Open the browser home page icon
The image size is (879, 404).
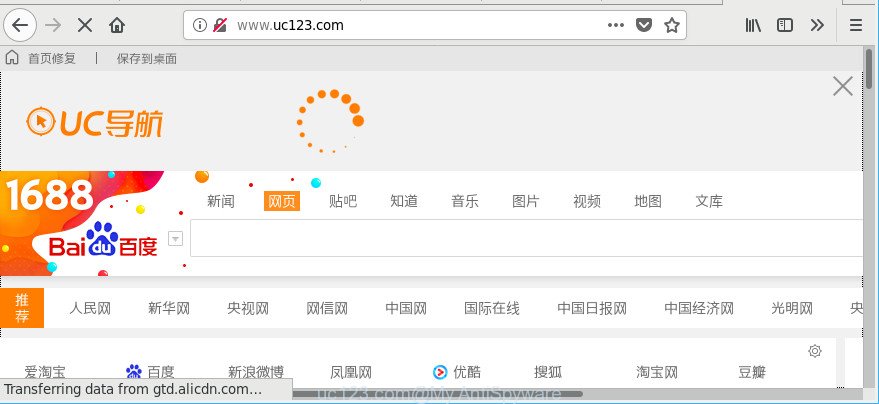(x=117, y=25)
